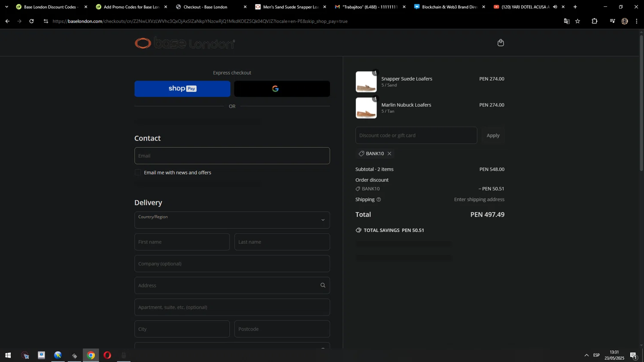This screenshot has height=362, width=644.
Task: Open the taskbar clock and date
Action: pos(614,355)
